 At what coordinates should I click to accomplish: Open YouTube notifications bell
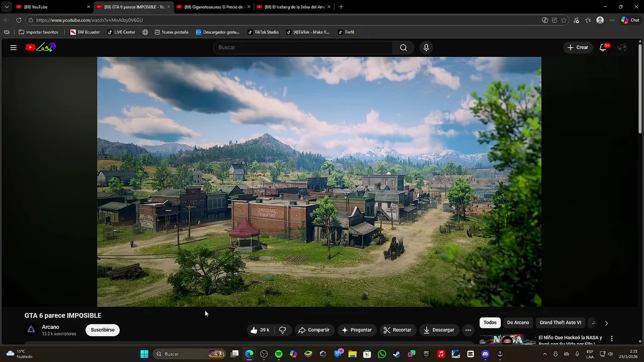(603, 47)
